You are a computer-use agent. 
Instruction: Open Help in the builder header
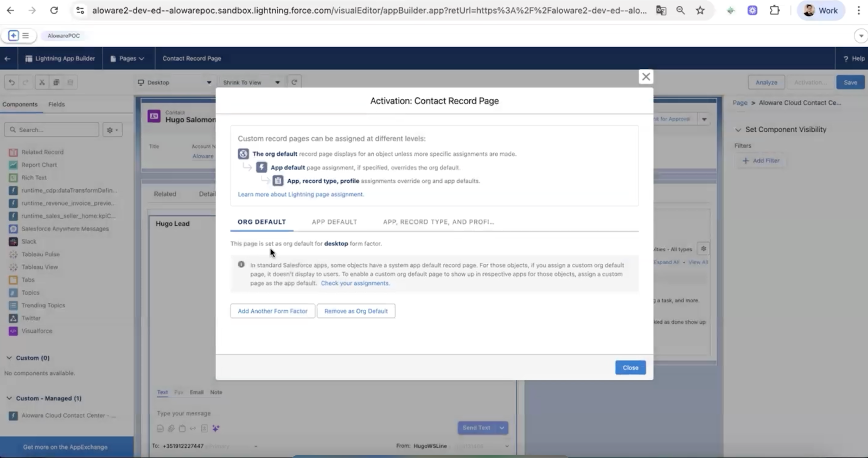coord(854,59)
